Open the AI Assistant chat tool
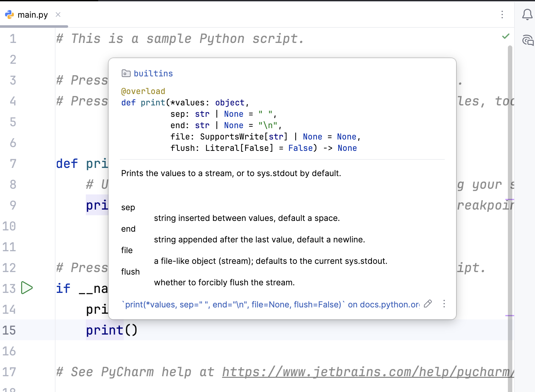This screenshot has width=535, height=392. point(527,40)
